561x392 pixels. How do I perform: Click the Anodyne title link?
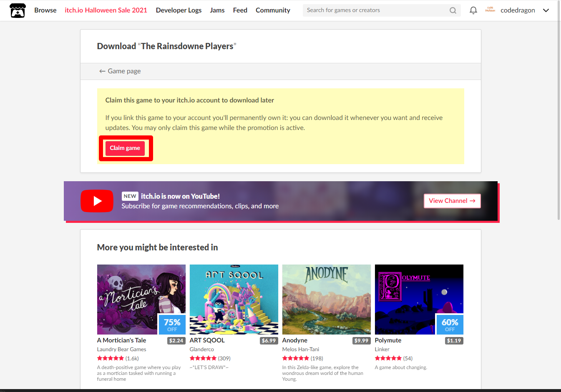[295, 340]
